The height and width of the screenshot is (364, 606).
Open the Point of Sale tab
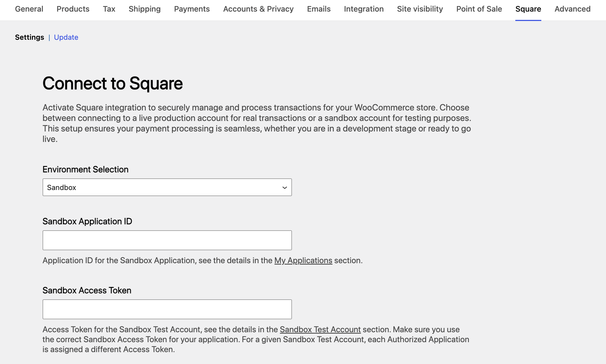coord(479,9)
